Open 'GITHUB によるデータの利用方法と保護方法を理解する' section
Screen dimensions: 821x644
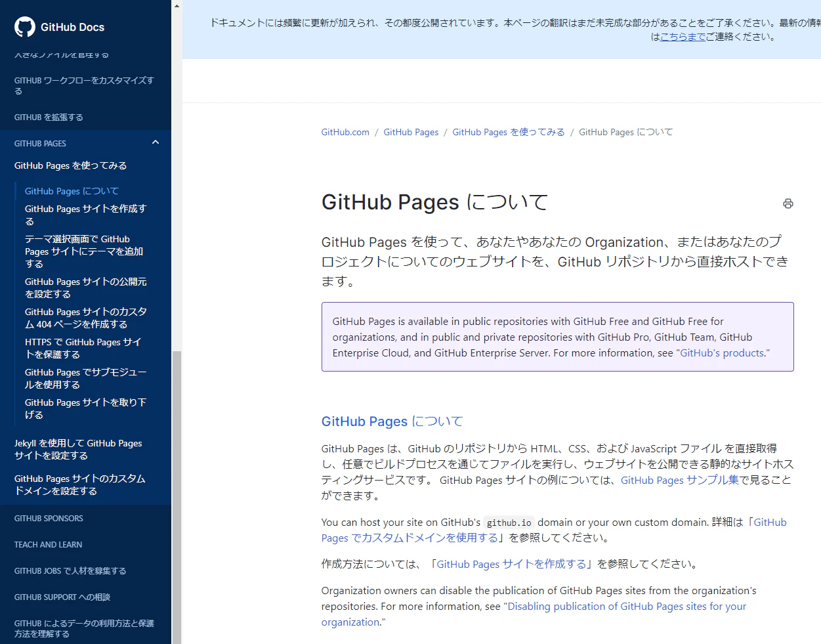tap(84, 628)
